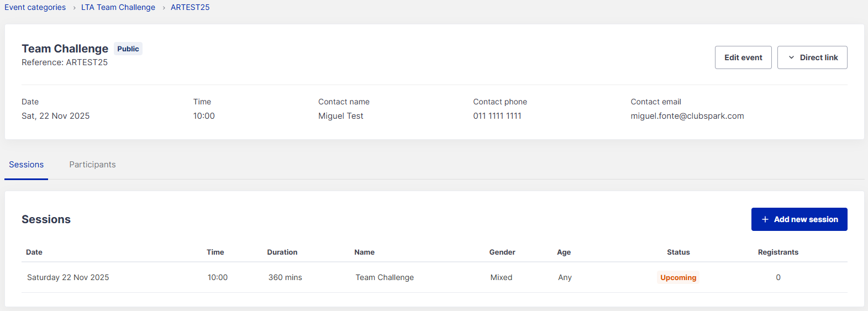Click the Registrants column header

(x=778, y=252)
